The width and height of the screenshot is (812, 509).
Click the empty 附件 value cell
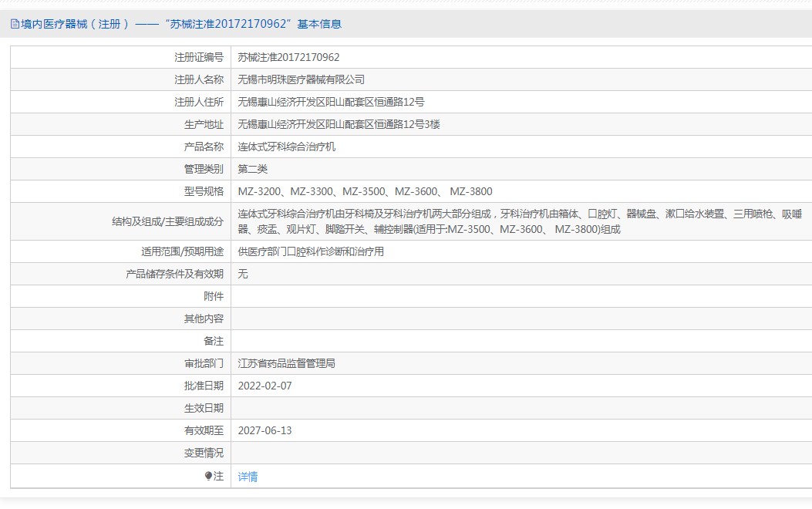click(x=521, y=296)
